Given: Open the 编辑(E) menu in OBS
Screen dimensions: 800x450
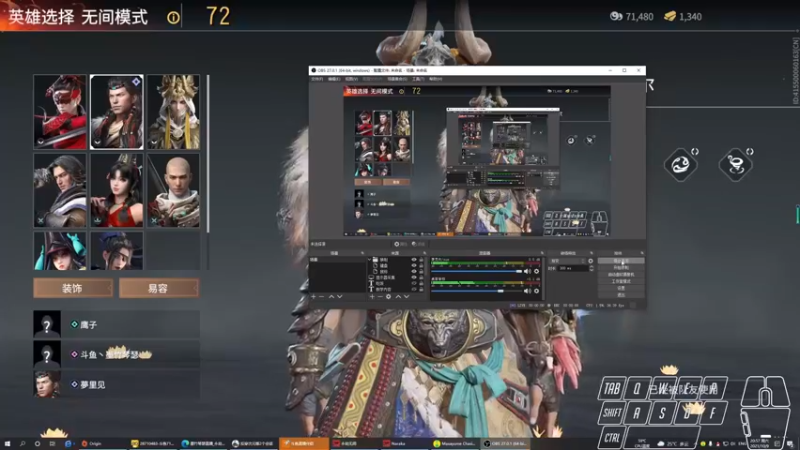Looking at the screenshot, I should (334, 79).
